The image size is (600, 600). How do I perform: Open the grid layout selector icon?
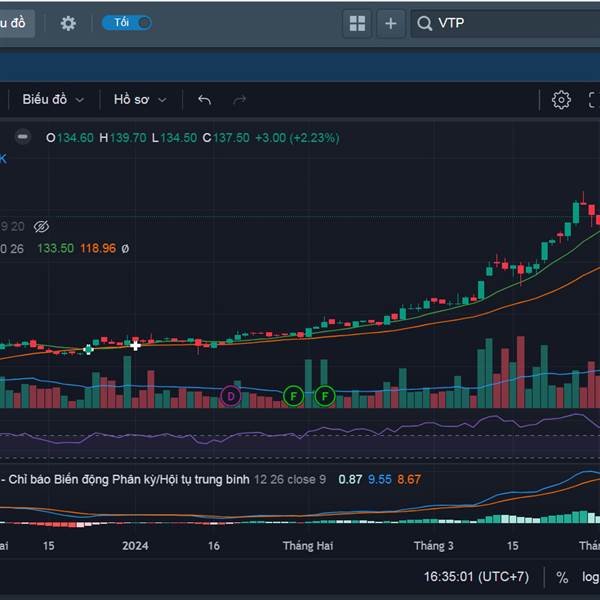(x=356, y=23)
